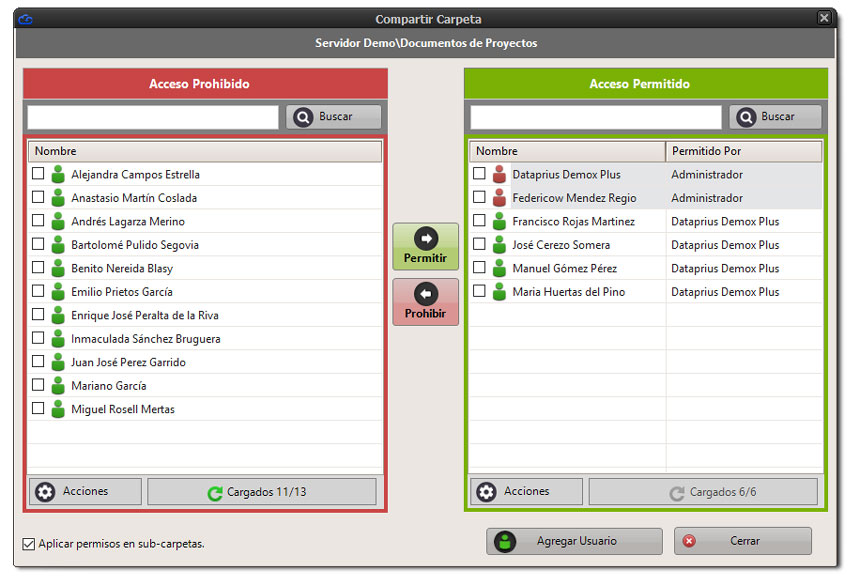Click green user icon of Anastasio Martín Coslada
The image size is (860, 586).
point(58,198)
